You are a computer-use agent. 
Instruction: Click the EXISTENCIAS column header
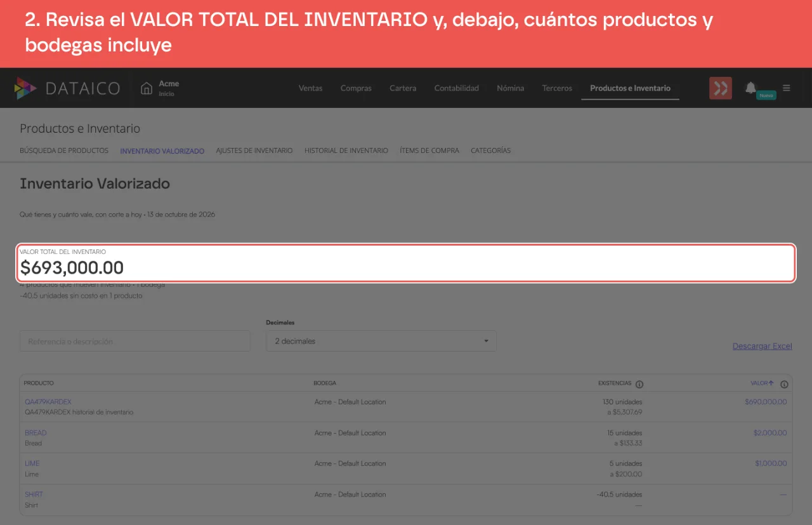tap(615, 383)
